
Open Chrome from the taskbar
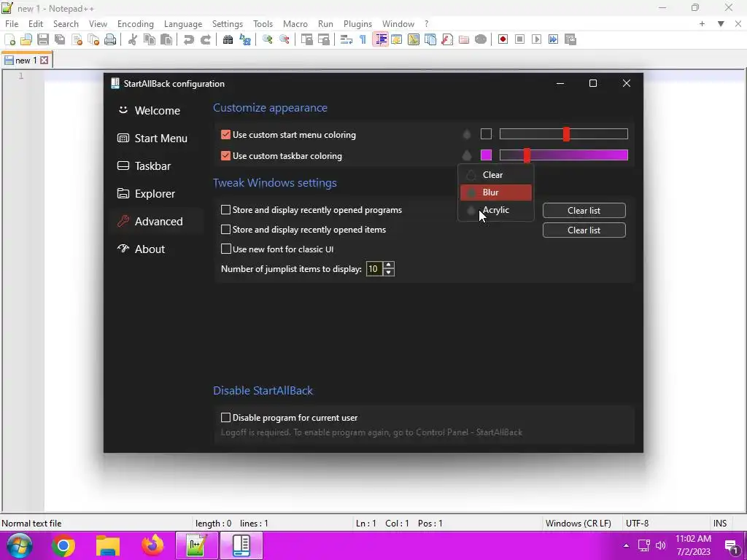click(x=63, y=545)
